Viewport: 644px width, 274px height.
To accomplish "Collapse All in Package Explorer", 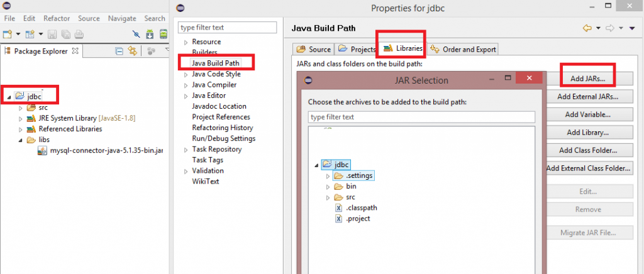I will pyautogui.click(x=119, y=51).
